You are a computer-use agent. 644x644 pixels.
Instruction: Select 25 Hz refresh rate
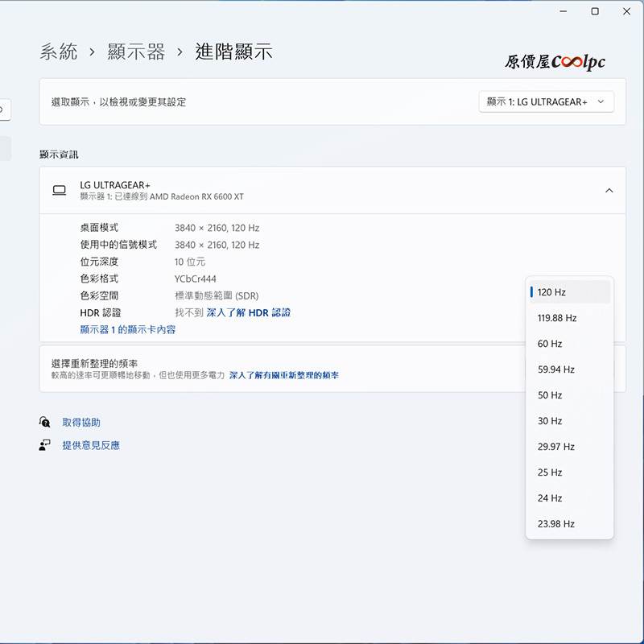569,473
